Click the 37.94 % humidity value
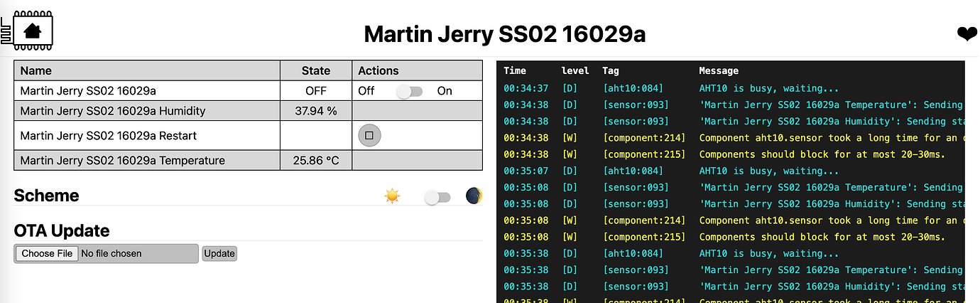The image size is (980, 303). click(x=316, y=111)
